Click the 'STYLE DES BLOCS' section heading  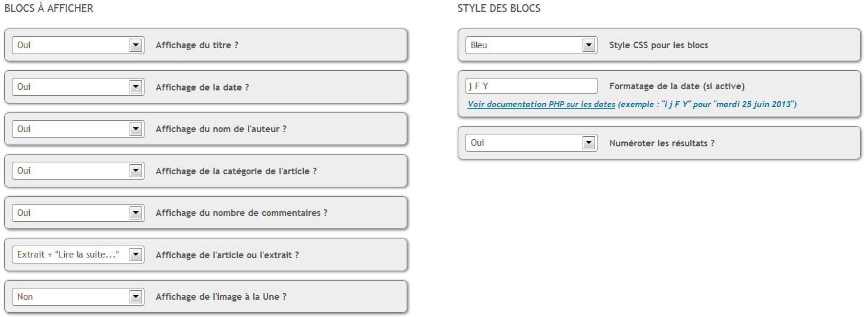(x=499, y=9)
